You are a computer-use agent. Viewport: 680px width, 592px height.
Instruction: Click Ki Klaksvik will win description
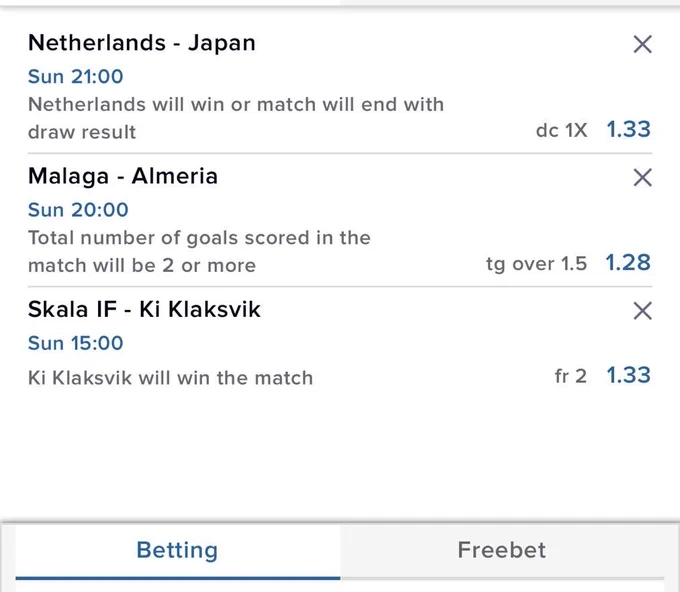click(x=170, y=378)
